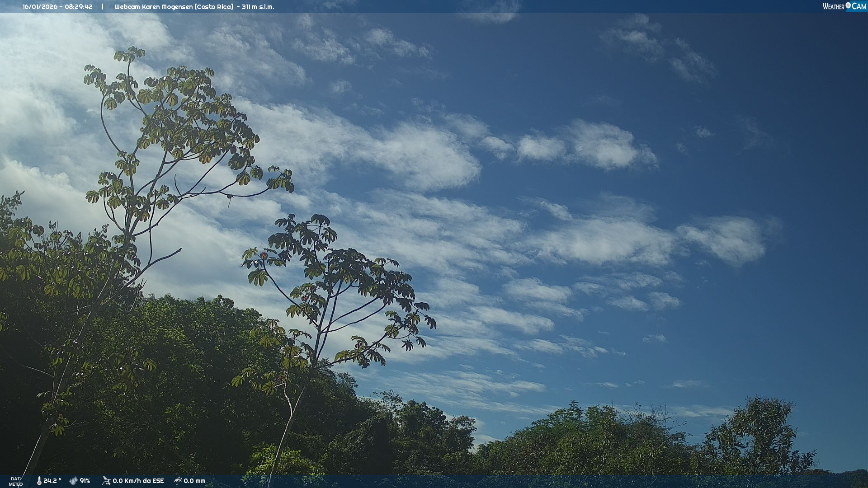Click the word Weather in the logo
The width and height of the screenshot is (868, 488).
point(833,6)
